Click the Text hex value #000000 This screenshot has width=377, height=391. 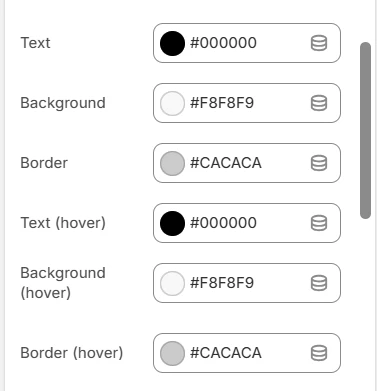223,43
